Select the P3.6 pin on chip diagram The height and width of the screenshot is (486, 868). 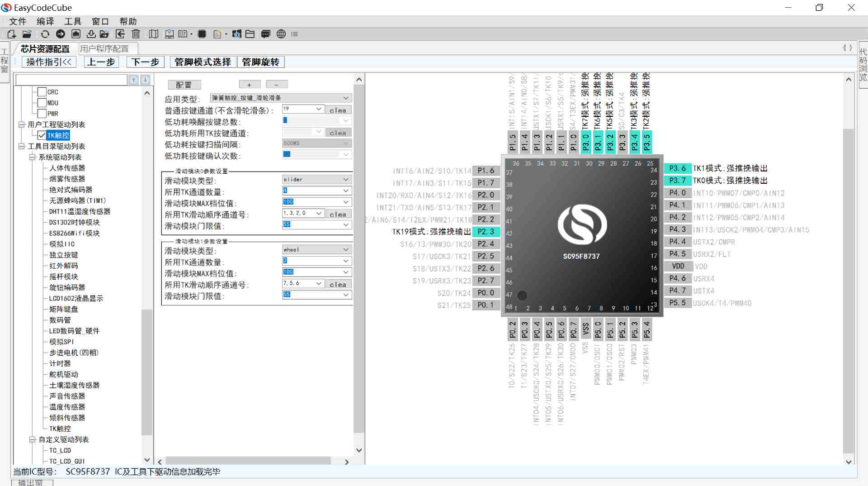(x=677, y=168)
